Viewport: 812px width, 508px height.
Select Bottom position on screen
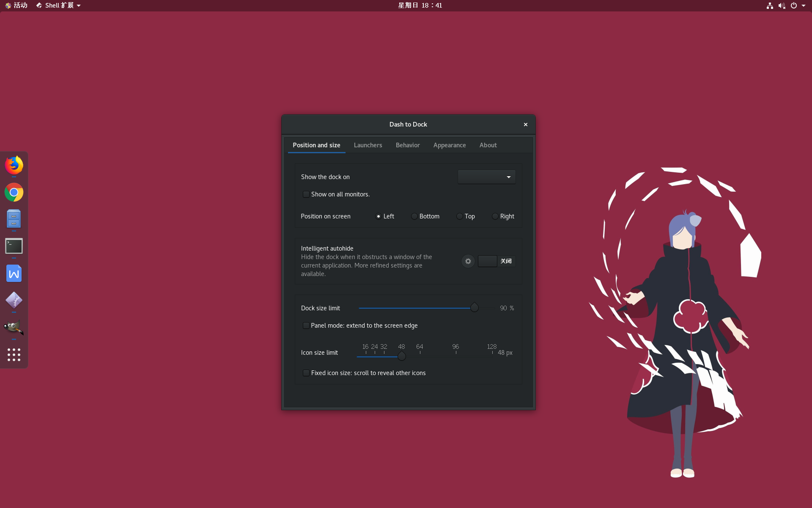(x=414, y=216)
